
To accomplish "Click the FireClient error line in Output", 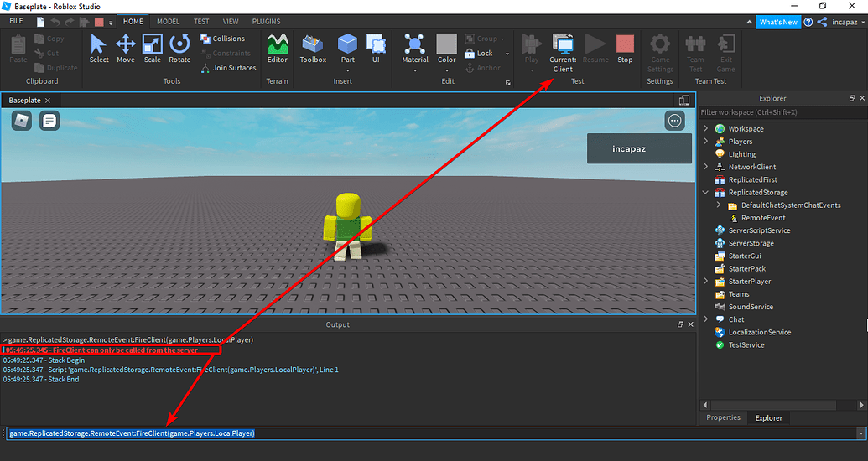I will coord(101,350).
